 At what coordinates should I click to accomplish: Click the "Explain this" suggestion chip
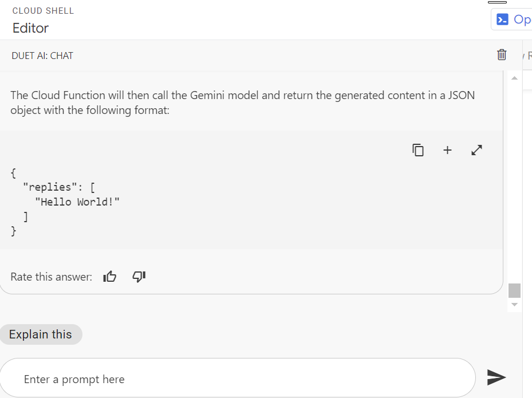click(x=41, y=334)
